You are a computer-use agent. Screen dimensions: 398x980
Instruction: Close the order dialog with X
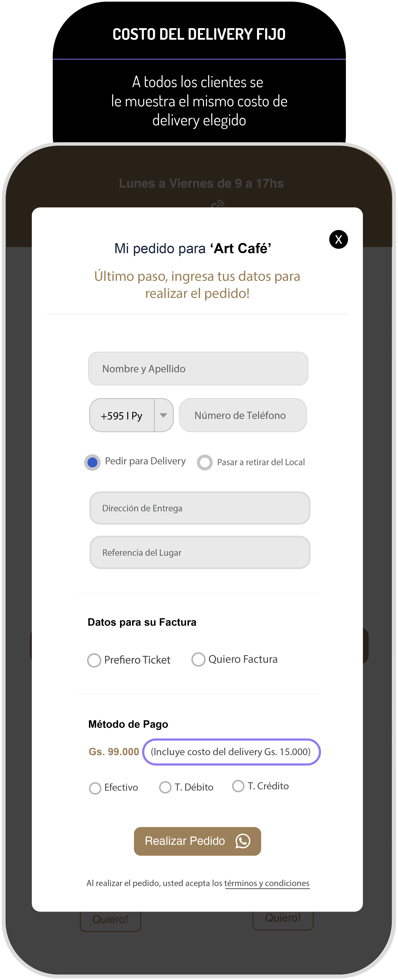pos(338,239)
